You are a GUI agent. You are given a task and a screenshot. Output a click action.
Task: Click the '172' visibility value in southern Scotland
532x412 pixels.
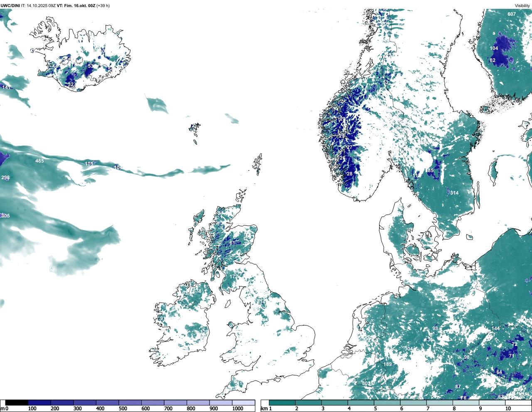[x=234, y=276]
